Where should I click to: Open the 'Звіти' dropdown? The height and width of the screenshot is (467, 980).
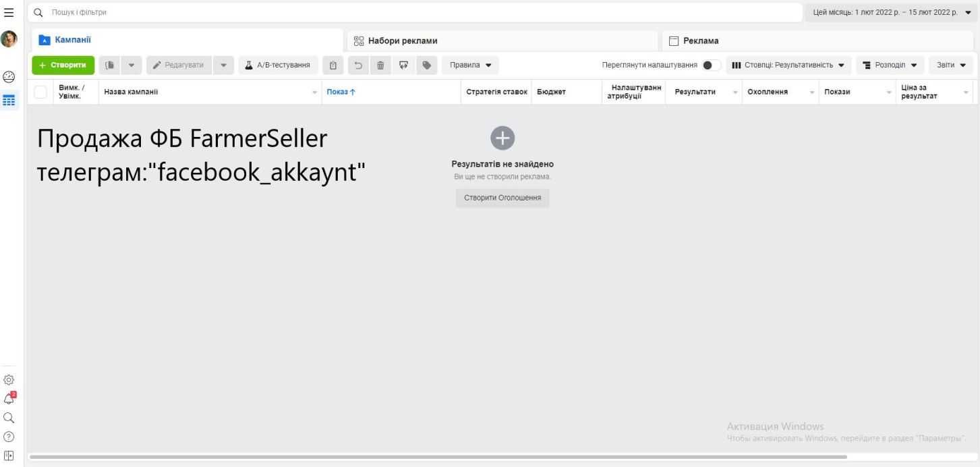click(x=951, y=65)
